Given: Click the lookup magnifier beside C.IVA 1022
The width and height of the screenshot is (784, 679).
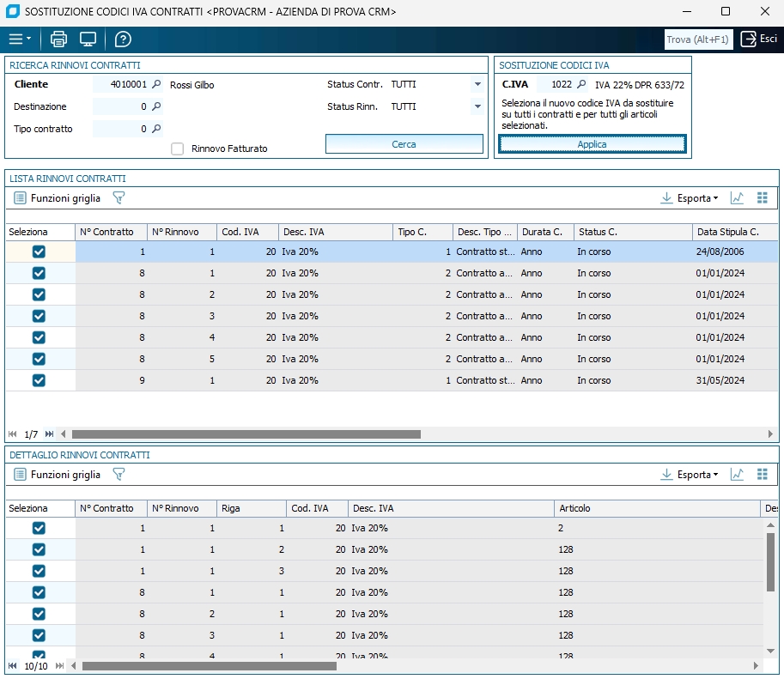Looking at the screenshot, I should pyautogui.click(x=581, y=85).
